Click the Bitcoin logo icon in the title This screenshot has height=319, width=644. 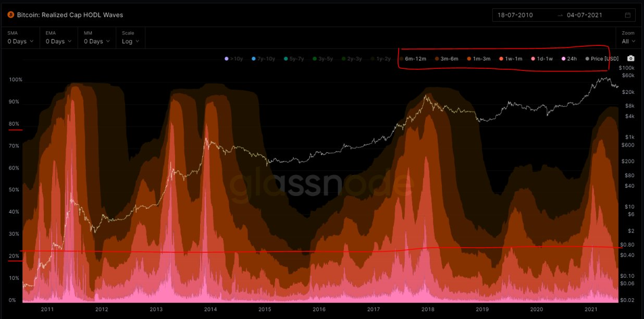pyautogui.click(x=10, y=15)
